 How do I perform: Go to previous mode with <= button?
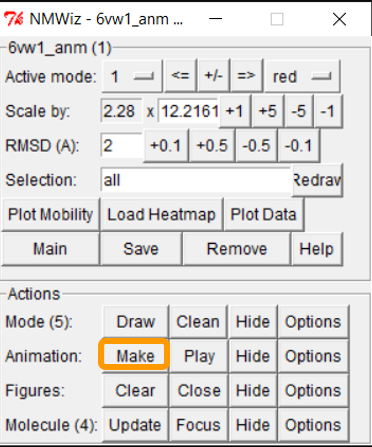tap(181, 76)
